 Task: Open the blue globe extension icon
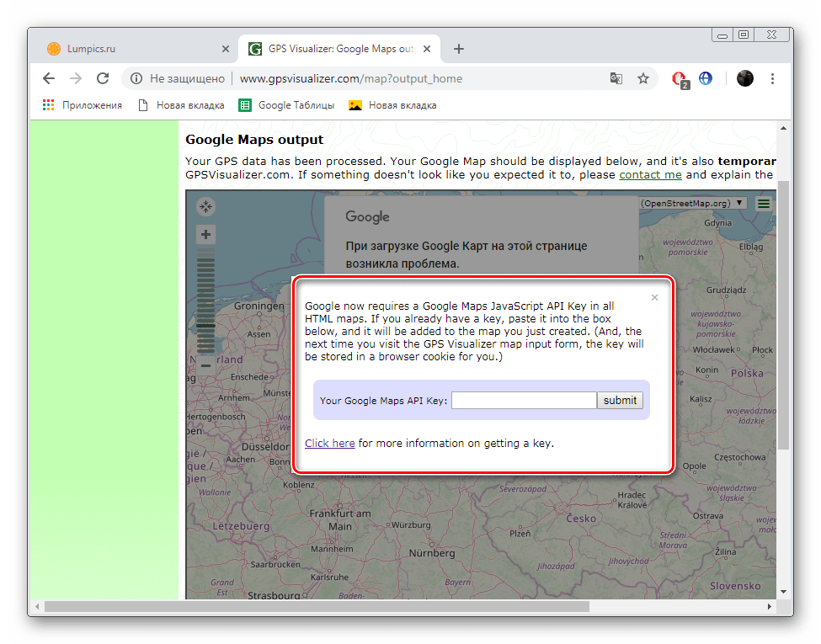706,78
